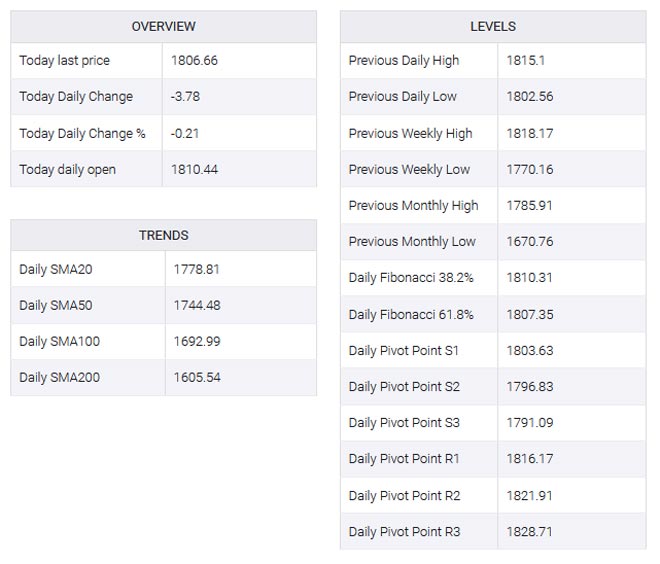
Task: Click the Previous Monthly Low label
Action: (412, 242)
